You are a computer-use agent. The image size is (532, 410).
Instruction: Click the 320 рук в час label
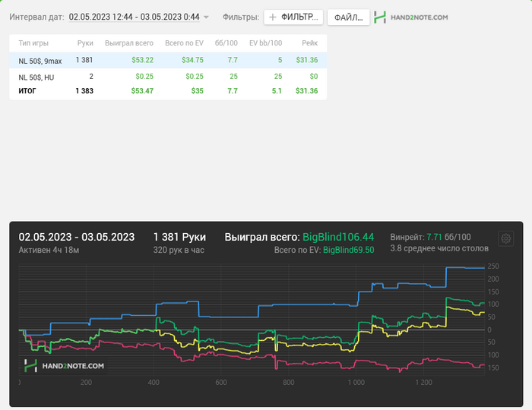(179, 250)
